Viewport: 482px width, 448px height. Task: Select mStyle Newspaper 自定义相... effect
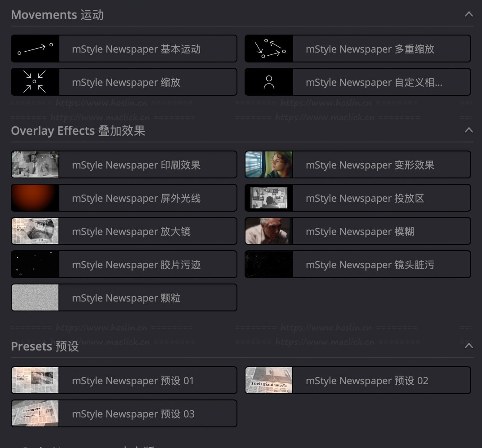pos(358,82)
